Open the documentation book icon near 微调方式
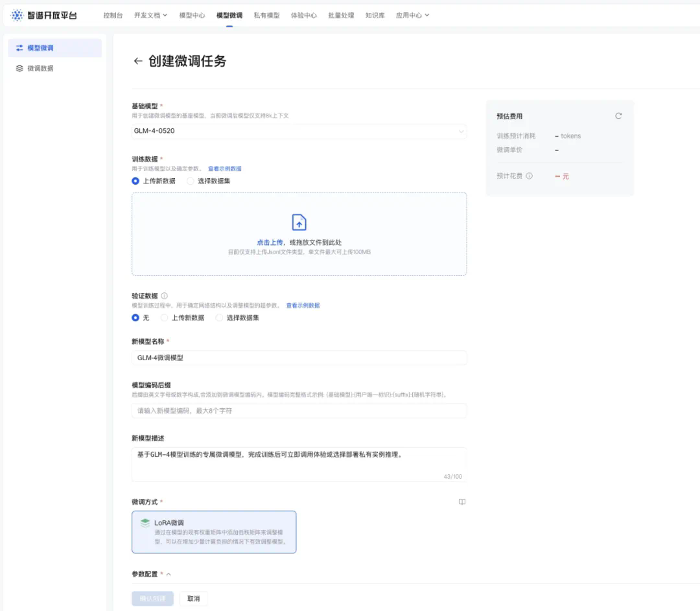The height and width of the screenshot is (611, 700). [x=462, y=501]
